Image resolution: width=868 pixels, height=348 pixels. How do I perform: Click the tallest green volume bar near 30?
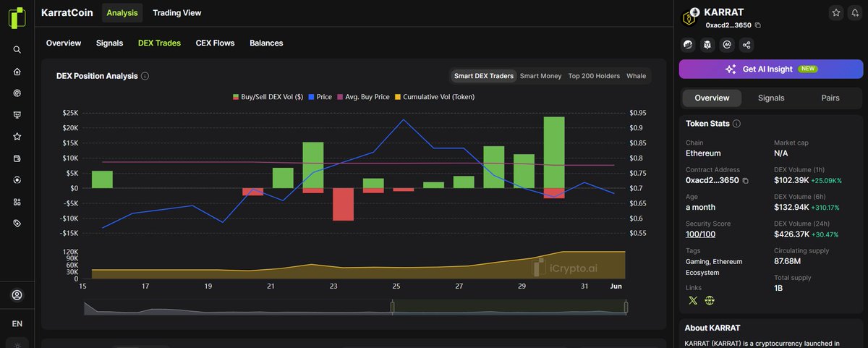(554, 153)
